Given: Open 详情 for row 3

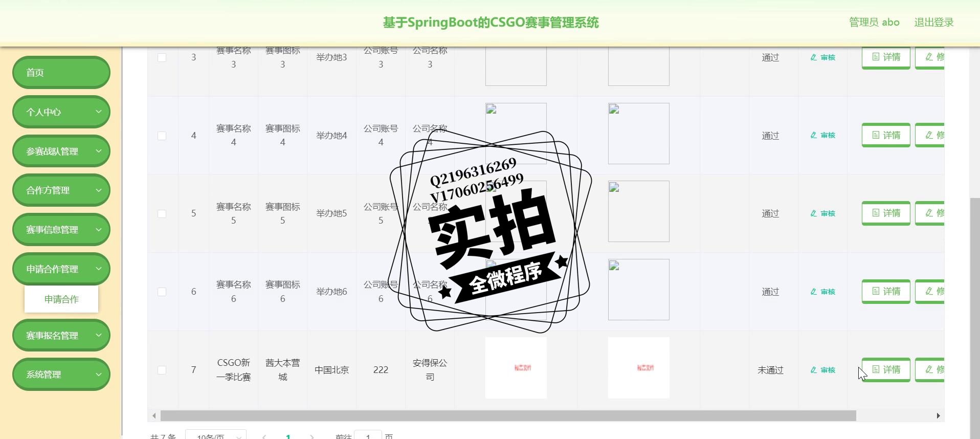Looking at the screenshot, I should 886,57.
